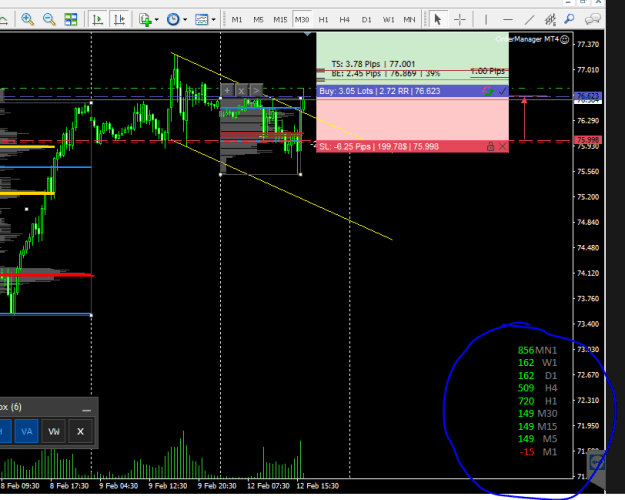This screenshot has width=625, height=500.
Task: Click the X button in box panel
Action: 81,431
